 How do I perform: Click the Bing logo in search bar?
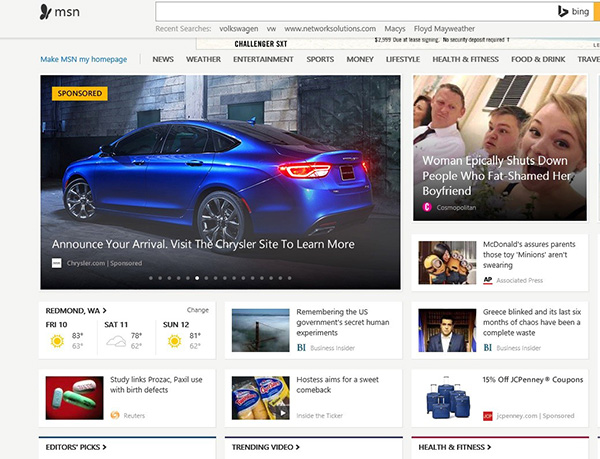[x=573, y=12]
